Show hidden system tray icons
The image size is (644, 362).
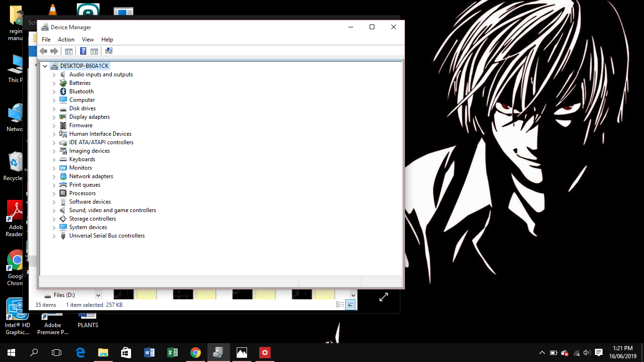click(542, 353)
